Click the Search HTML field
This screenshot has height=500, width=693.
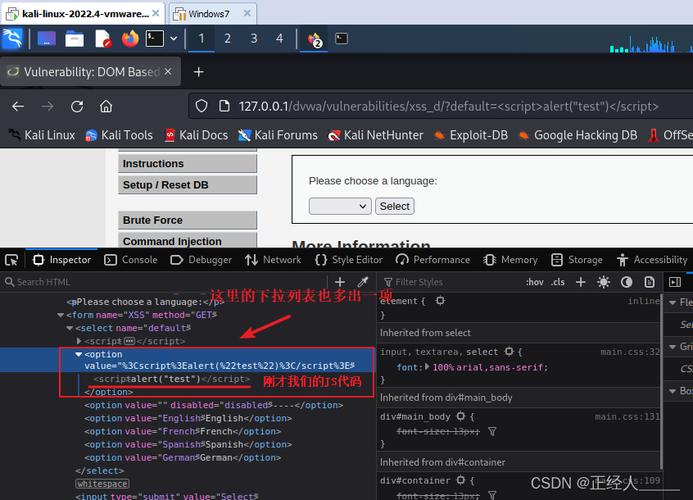coord(164,282)
